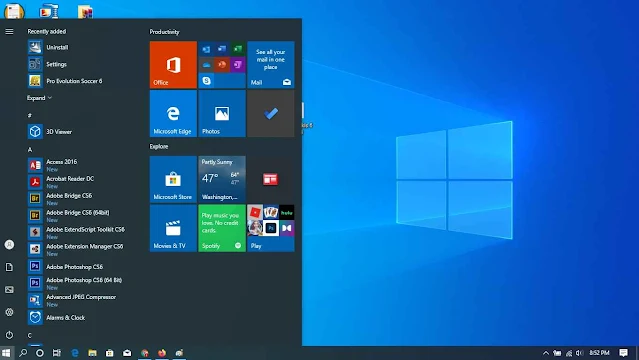Click the Power button in Start sidebar
The image size is (639, 360).
[x=9, y=335]
